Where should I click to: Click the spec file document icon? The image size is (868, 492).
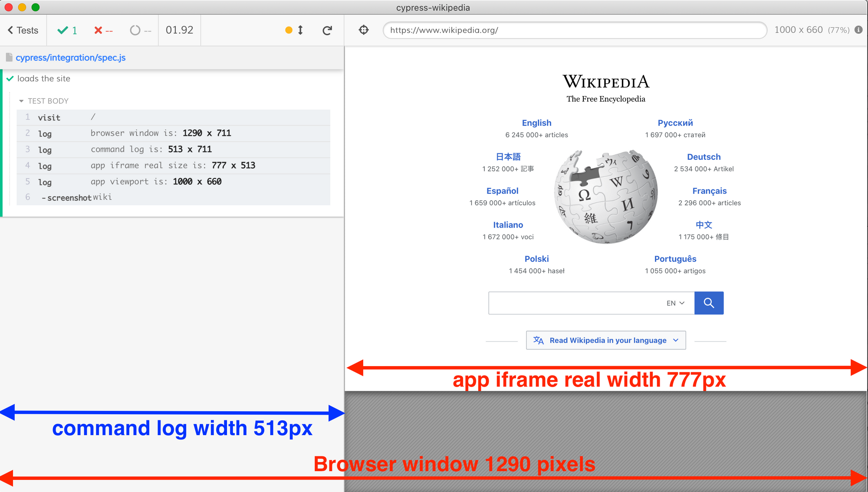pos(9,57)
